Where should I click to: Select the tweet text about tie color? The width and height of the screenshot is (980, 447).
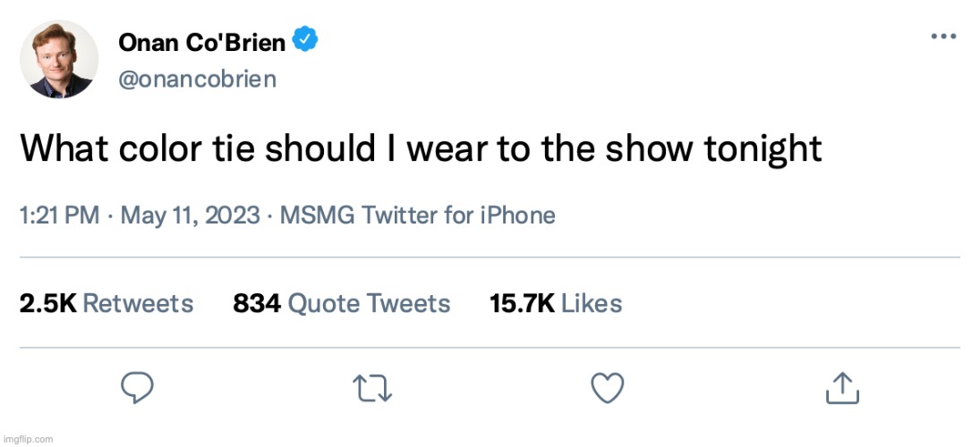tap(421, 148)
